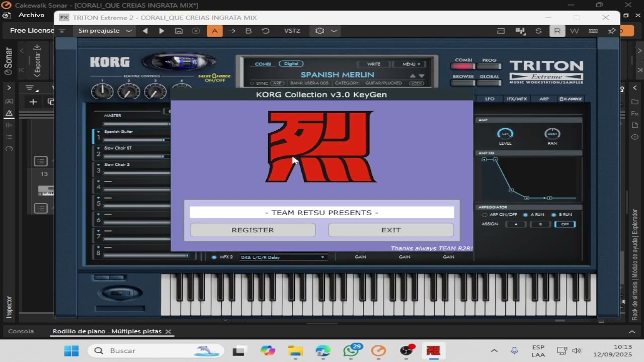This screenshot has width=644, height=362.
Task: Open the plugin header menu lines icon
Action: (x=62, y=31)
